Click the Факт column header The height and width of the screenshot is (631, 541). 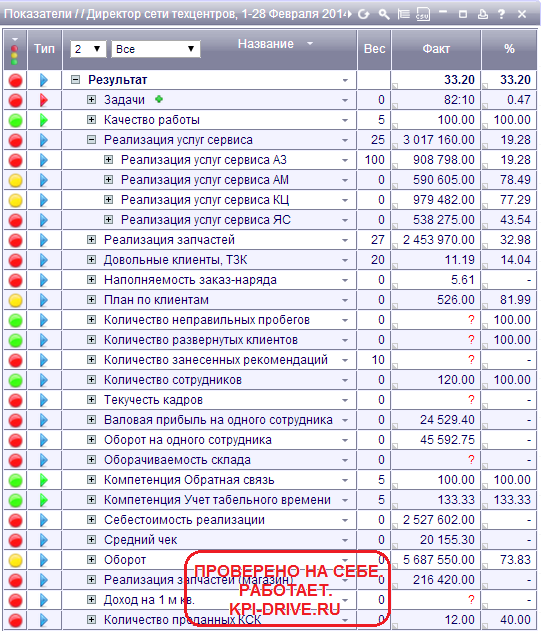(x=436, y=49)
